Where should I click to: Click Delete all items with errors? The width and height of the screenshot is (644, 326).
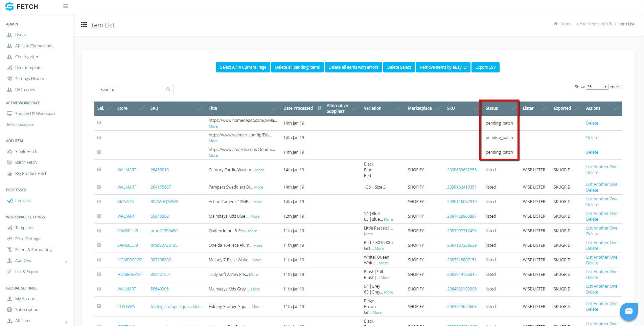pyautogui.click(x=353, y=67)
